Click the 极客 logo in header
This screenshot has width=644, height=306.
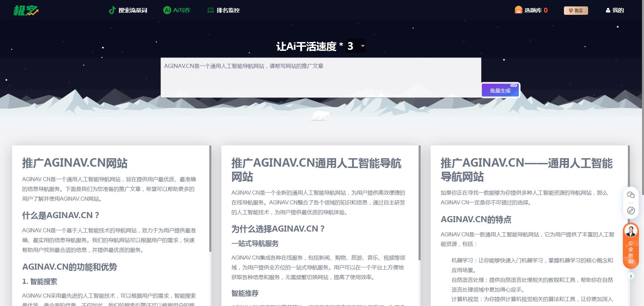(x=26, y=10)
